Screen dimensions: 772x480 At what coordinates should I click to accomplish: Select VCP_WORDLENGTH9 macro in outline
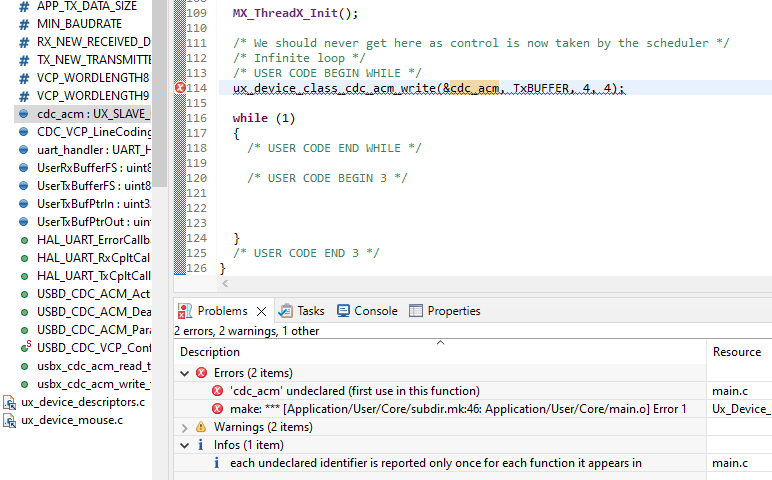(x=93, y=96)
